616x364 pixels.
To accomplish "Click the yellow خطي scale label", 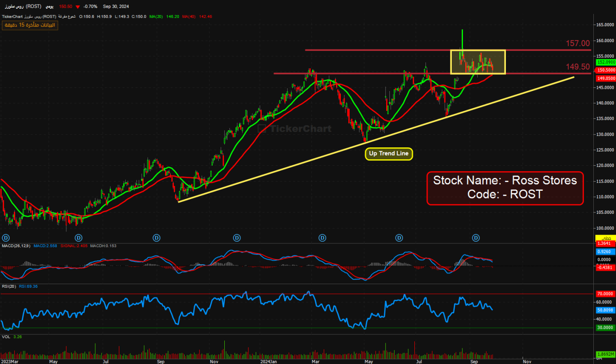I will tap(605, 238).
